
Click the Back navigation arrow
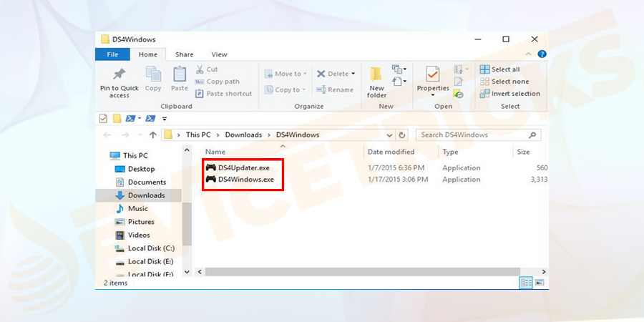(107, 135)
